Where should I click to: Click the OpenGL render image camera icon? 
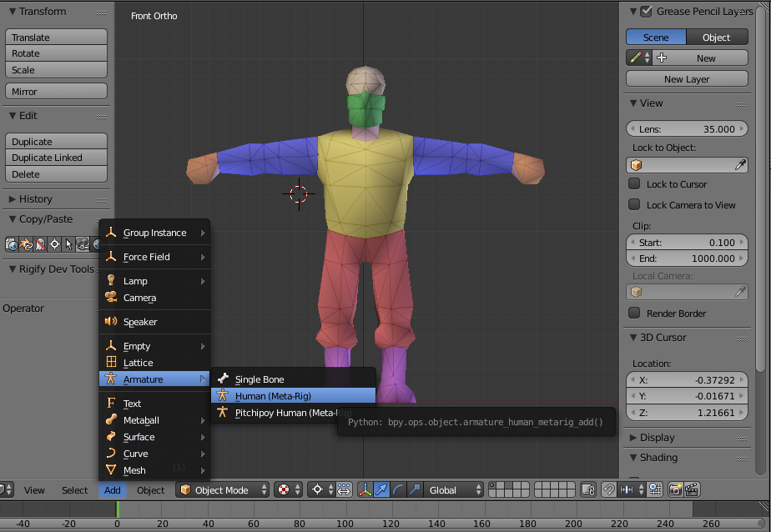point(676,489)
